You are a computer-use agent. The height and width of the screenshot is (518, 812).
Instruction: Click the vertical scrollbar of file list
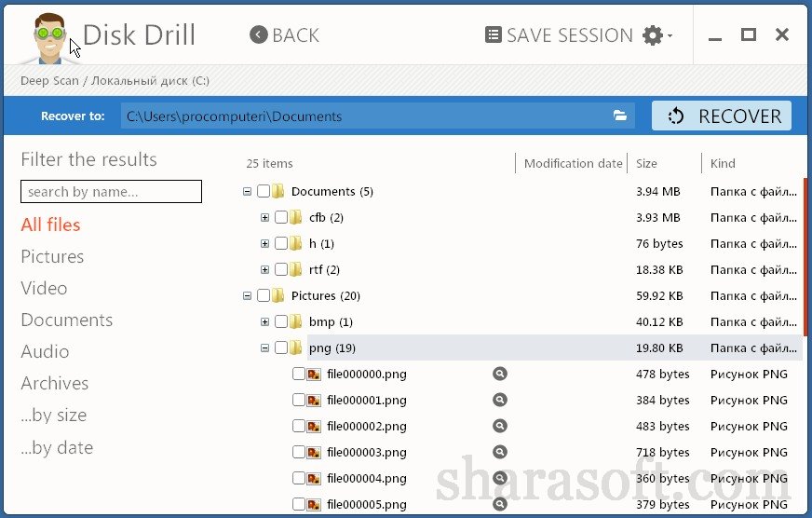[805, 256]
